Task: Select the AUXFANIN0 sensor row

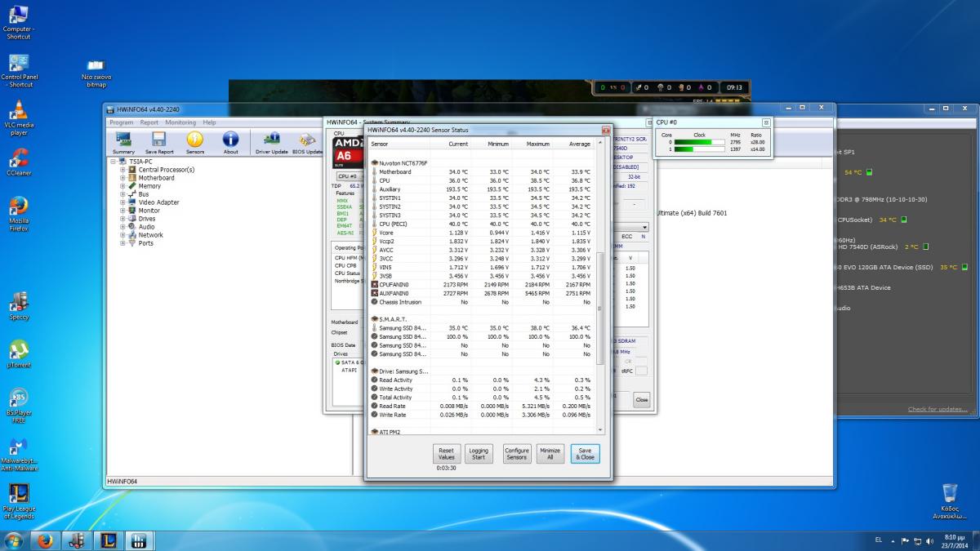Action: 482,292
